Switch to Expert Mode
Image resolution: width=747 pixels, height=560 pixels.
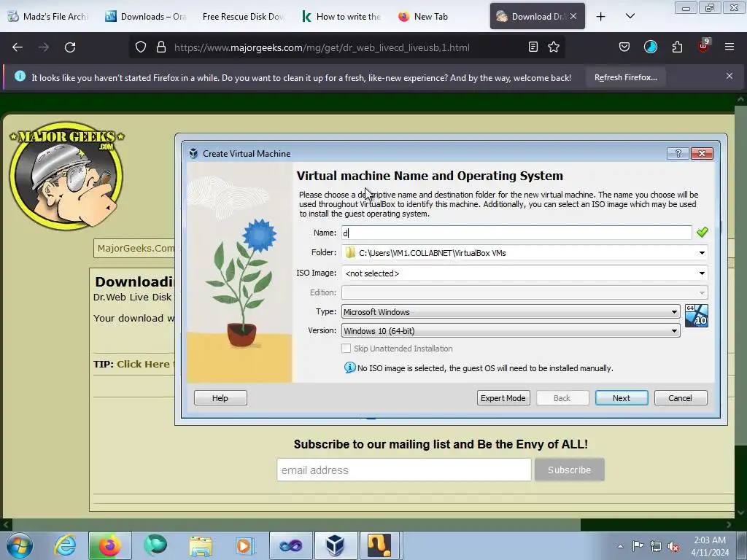tap(503, 398)
